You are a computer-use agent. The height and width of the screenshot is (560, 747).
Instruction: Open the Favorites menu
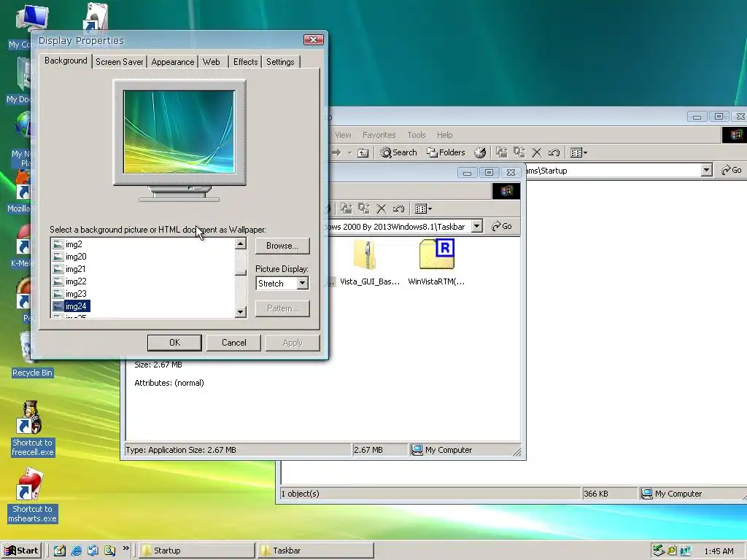tap(379, 135)
